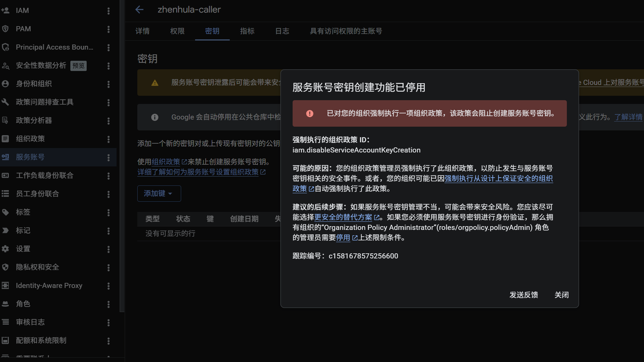This screenshot has height=362, width=644.
Task: Click the 标记 arrow icon
Action: pyautogui.click(x=5, y=231)
